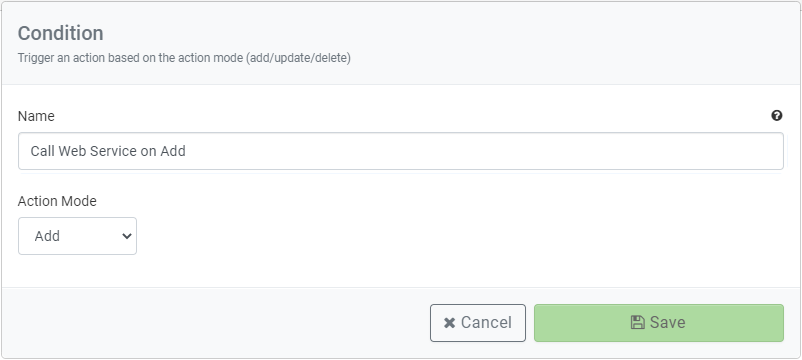Save the condition
802x360 pixels.
coord(659,323)
